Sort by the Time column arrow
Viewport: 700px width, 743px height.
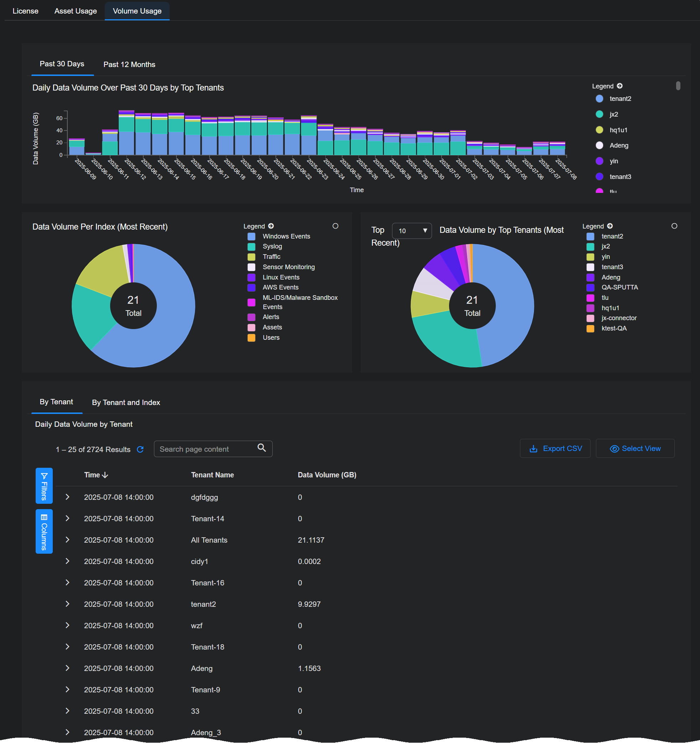105,475
